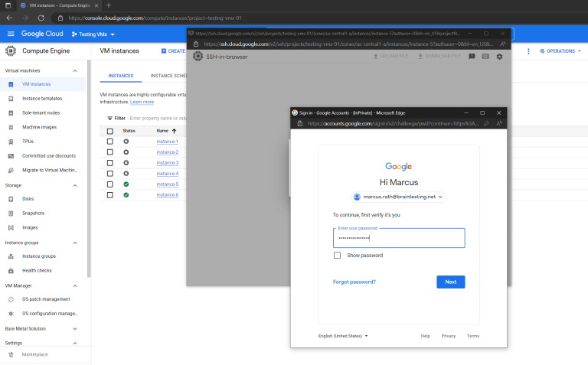This screenshot has width=588, height=365.
Task: Click the Create instance button
Action: pos(173,51)
